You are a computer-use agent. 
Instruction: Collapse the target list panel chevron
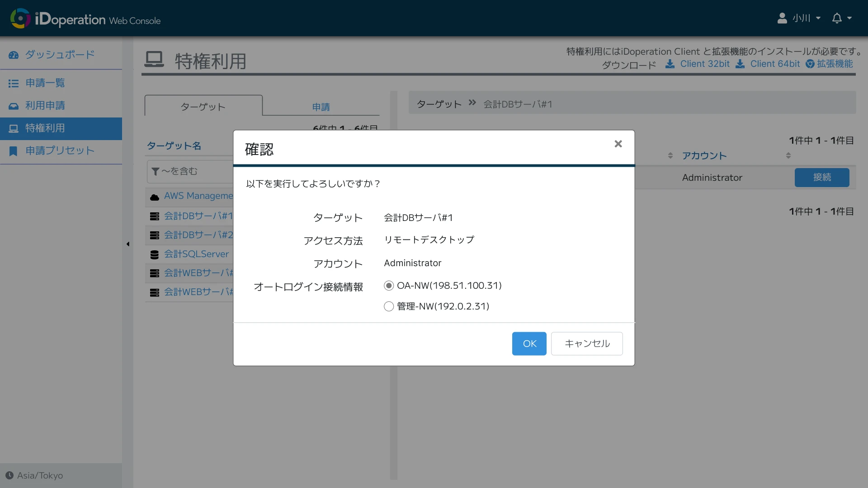128,244
